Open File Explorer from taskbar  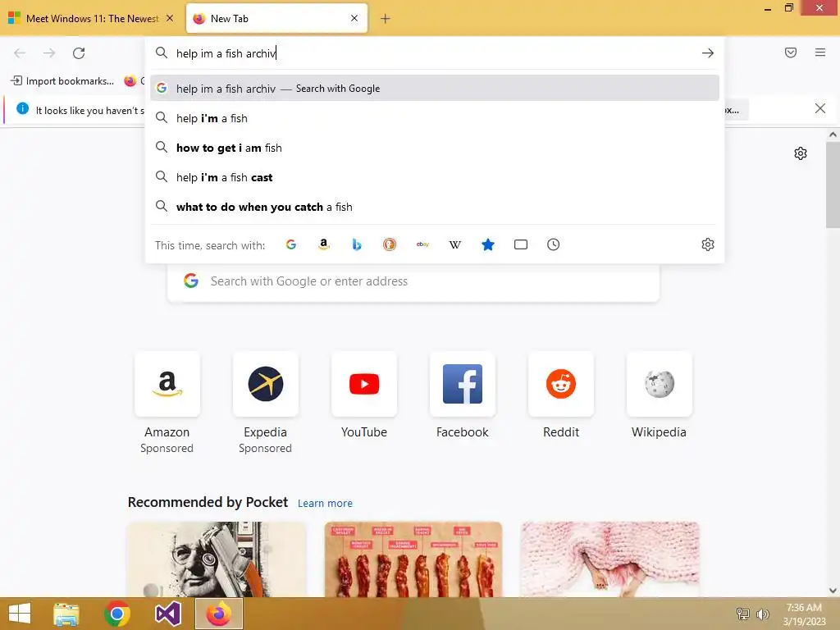[66, 614]
